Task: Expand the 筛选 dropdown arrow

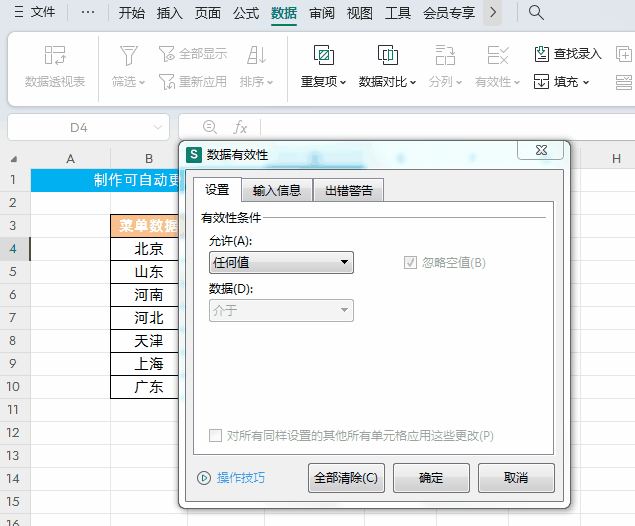Action: [142, 83]
